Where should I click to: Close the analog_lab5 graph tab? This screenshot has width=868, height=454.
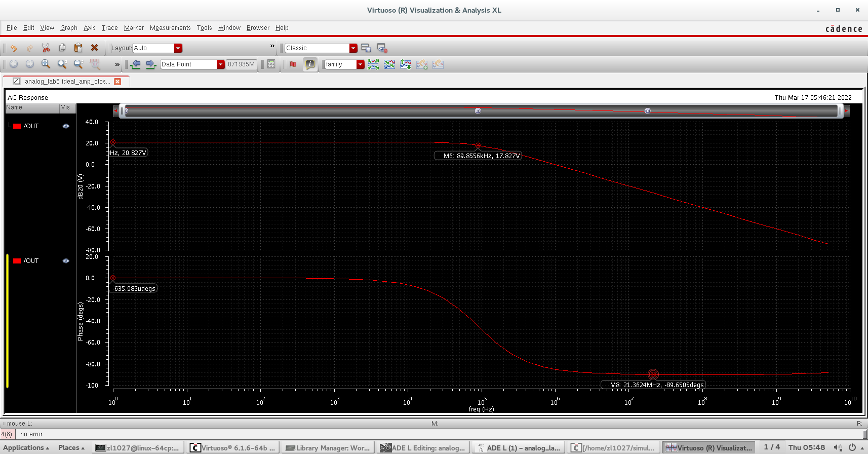117,82
